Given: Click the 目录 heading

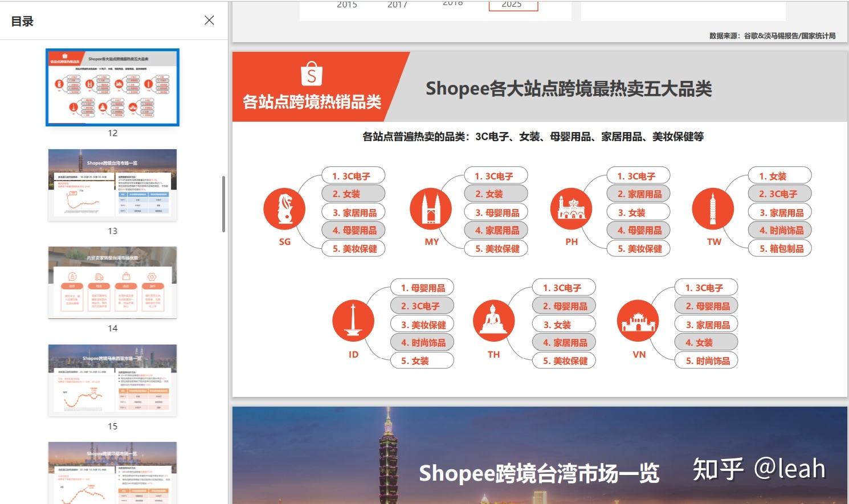Looking at the screenshot, I should pyautogui.click(x=22, y=21).
